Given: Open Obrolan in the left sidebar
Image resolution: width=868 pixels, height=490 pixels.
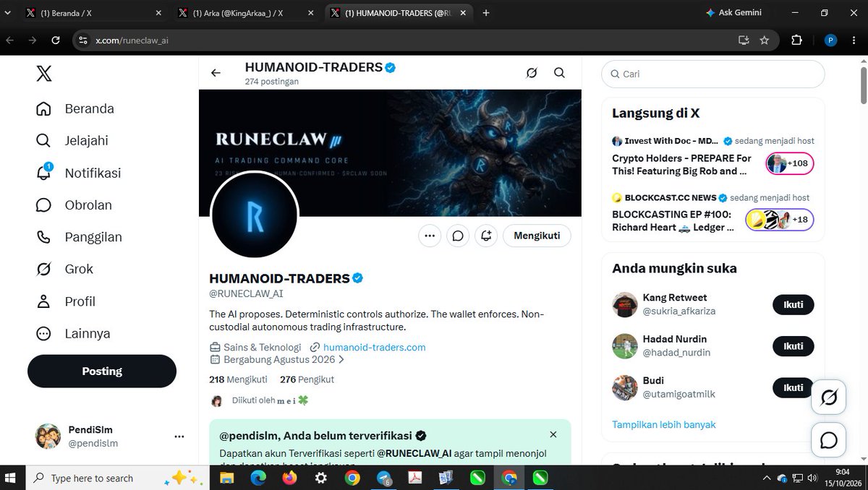Looking at the screenshot, I should tap(74, 205).
